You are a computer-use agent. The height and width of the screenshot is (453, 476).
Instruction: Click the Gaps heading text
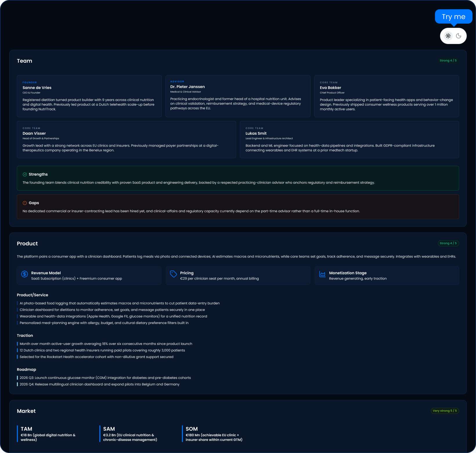[34, 203]
